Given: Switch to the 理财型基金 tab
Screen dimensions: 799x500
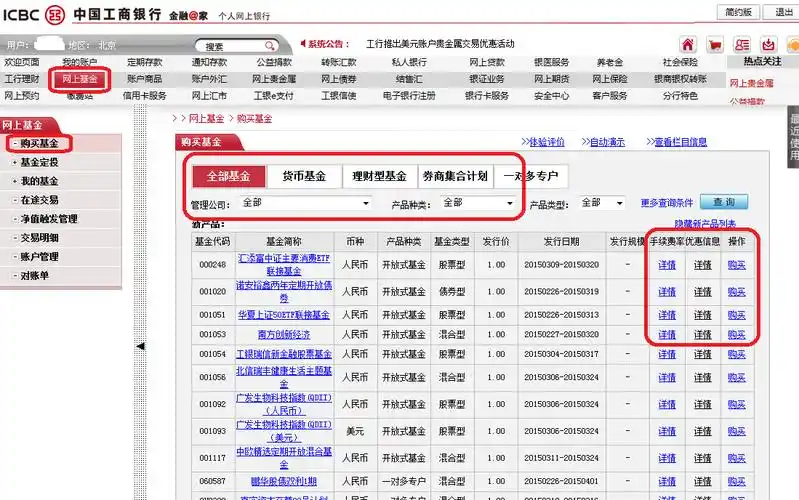Looking at the screenshot, I should coord(380,176).
